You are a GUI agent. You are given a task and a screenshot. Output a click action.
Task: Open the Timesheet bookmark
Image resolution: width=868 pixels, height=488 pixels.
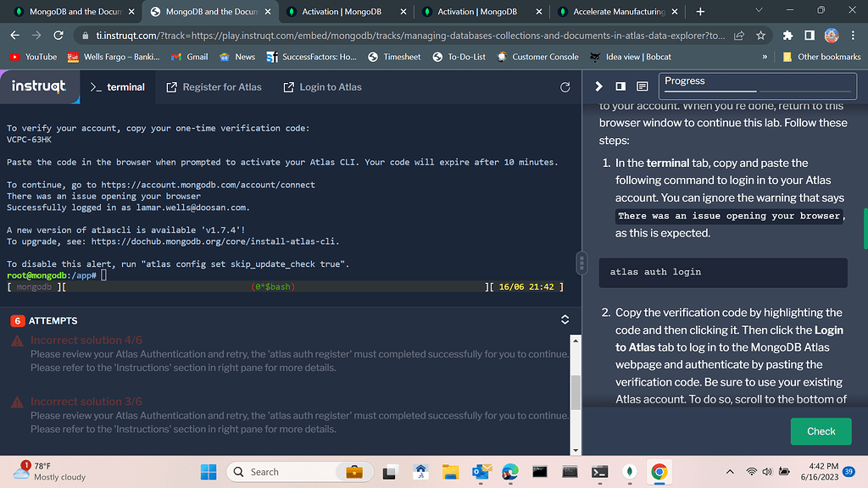point(394,57)
